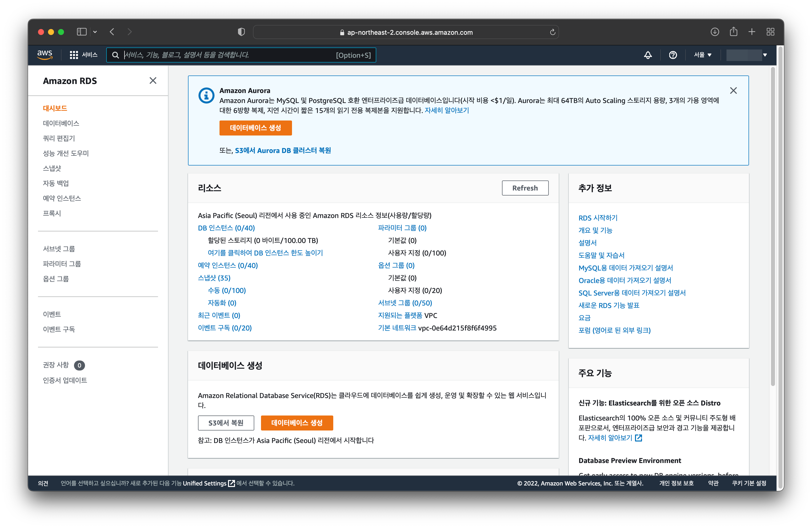Click the Safari downloads icon
Viewport: 812px width, 528px height.
(x=715, y=32)
